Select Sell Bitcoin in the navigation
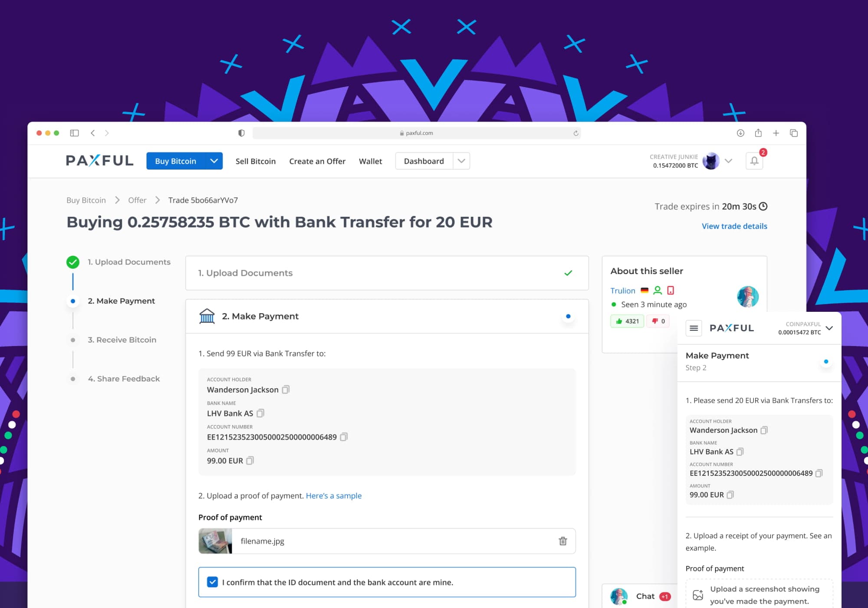The image size is (868, 608). (256, 161)
